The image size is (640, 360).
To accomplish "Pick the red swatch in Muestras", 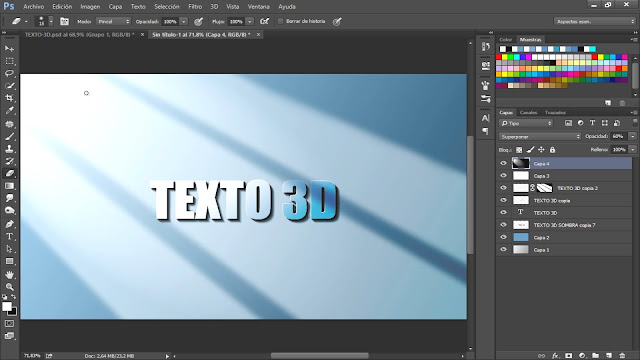I will click(499, 57).
